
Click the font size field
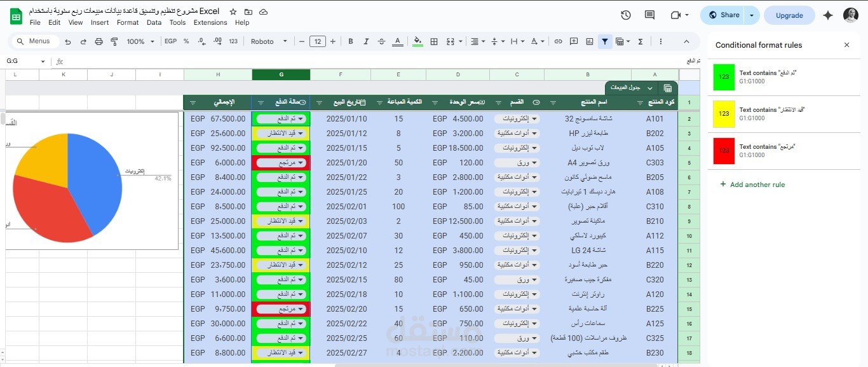(x=317, y=41)
